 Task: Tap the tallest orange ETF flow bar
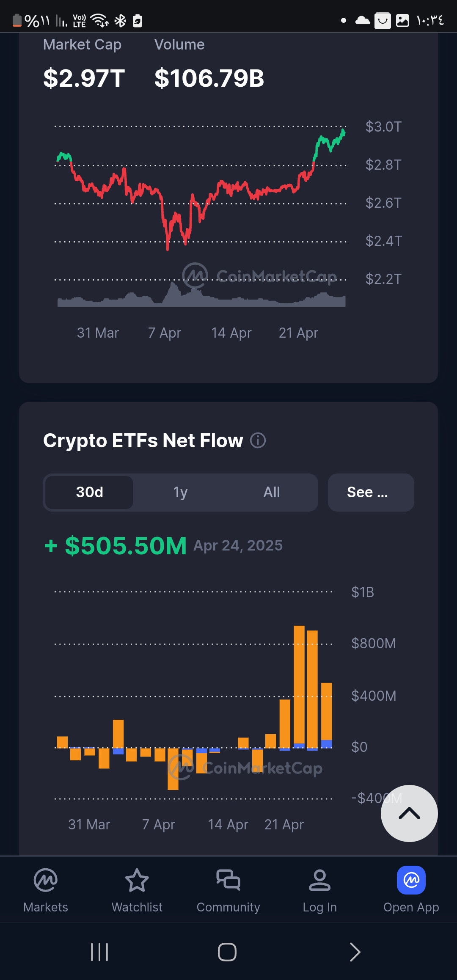(x=299, y=685)
